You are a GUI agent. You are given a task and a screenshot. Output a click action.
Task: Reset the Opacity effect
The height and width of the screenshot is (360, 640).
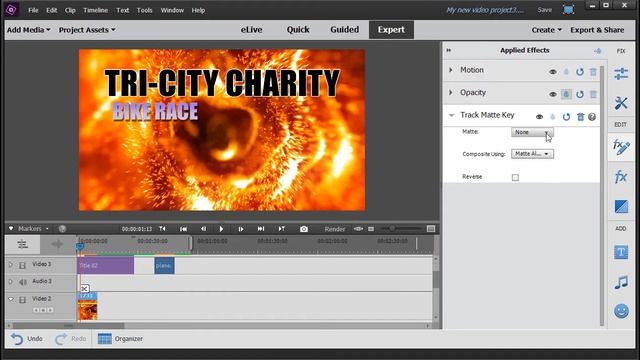(x=580, y=94)
